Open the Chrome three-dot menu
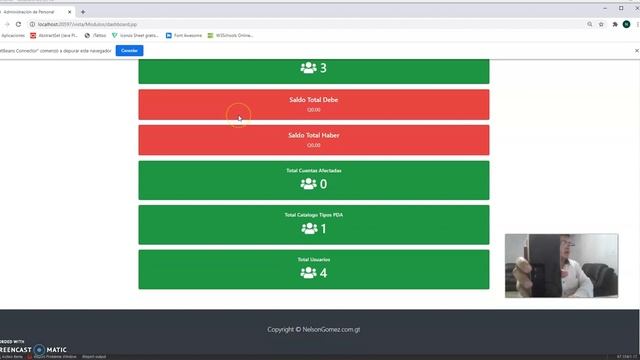Screen dimensions: 640x360 click(x=638, y=24)
